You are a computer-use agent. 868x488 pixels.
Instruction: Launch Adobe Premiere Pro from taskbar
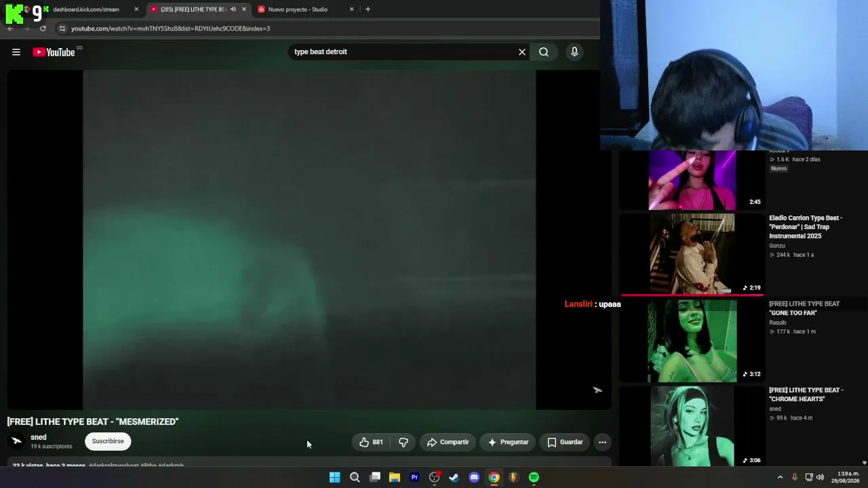click(414, 477)
